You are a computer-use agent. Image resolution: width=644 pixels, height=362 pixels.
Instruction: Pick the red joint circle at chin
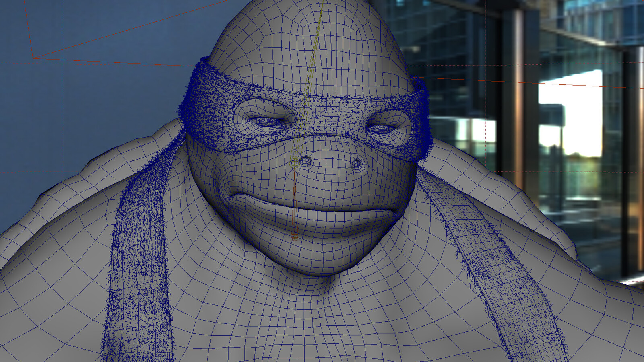295,238
